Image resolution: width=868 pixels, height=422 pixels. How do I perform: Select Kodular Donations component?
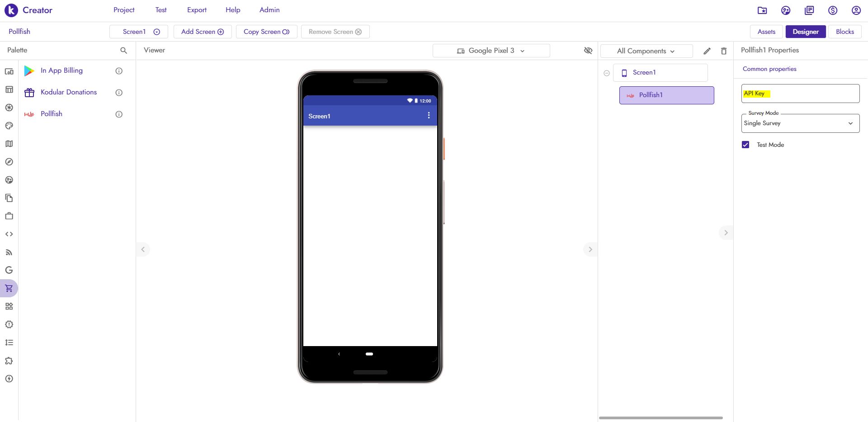[69, 92]
